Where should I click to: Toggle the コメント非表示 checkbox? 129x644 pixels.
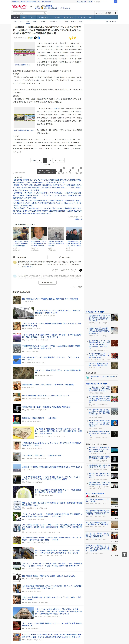point(71,287)
